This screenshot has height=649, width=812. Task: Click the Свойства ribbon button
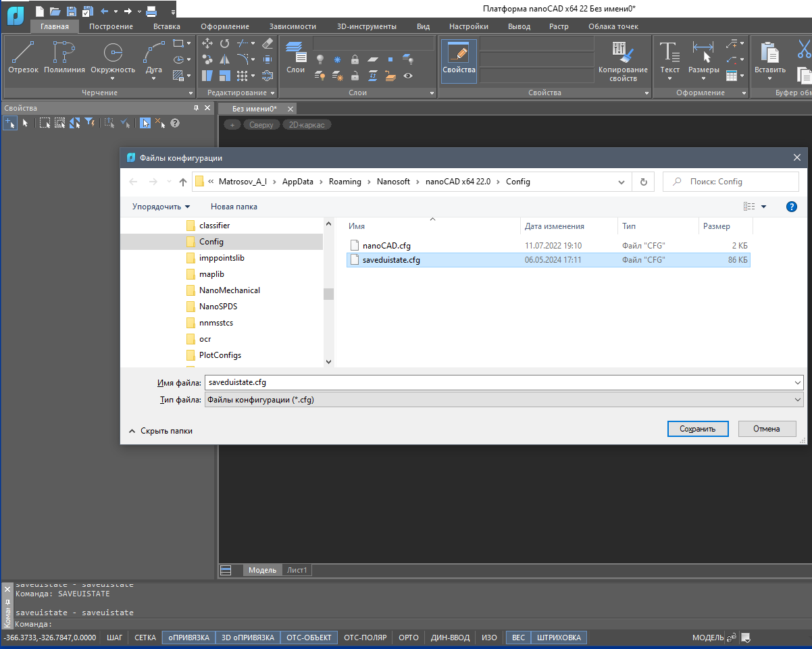click(x=459, y=61)
